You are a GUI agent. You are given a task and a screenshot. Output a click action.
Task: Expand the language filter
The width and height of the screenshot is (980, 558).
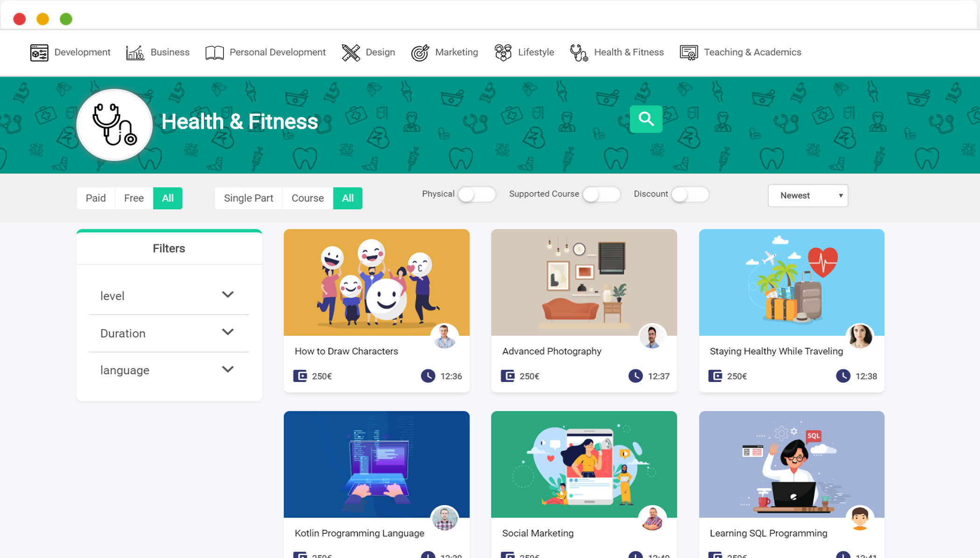point(168,370)
